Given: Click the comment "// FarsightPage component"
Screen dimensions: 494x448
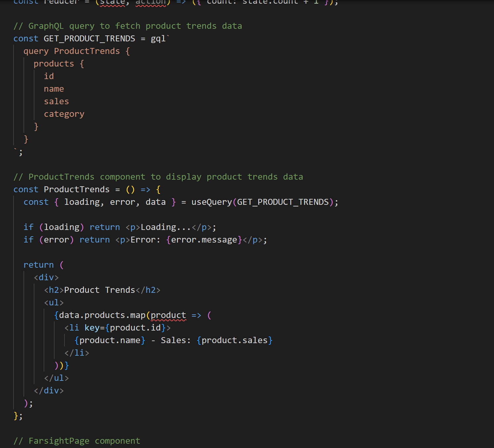Looking at the screenshot, I should point(77,441).
